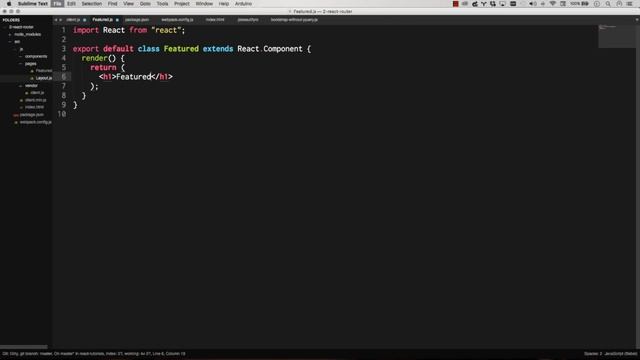Click the Spaces indentation setting
This screenshot has width=640, height=360.
tap(593, 354)
